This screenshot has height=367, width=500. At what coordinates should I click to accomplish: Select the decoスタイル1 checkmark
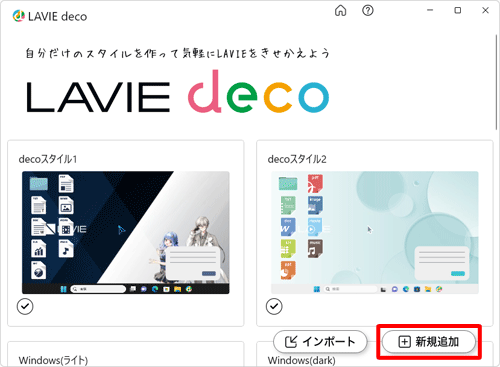point(25,306)
